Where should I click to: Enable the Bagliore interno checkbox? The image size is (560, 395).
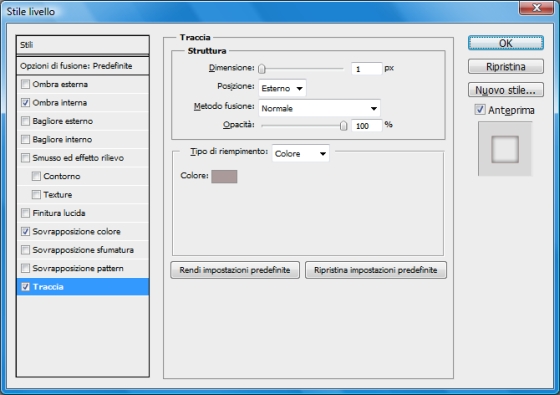tap(25, 139)
